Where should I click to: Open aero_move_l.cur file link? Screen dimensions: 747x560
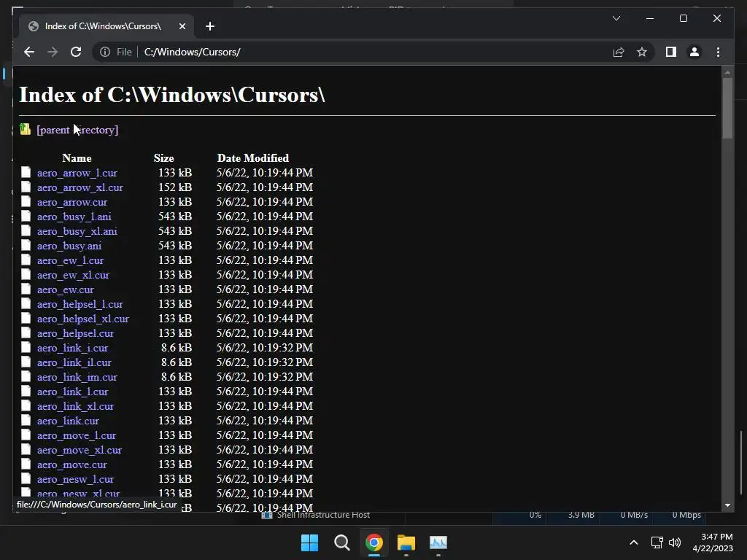pos(76,436)
